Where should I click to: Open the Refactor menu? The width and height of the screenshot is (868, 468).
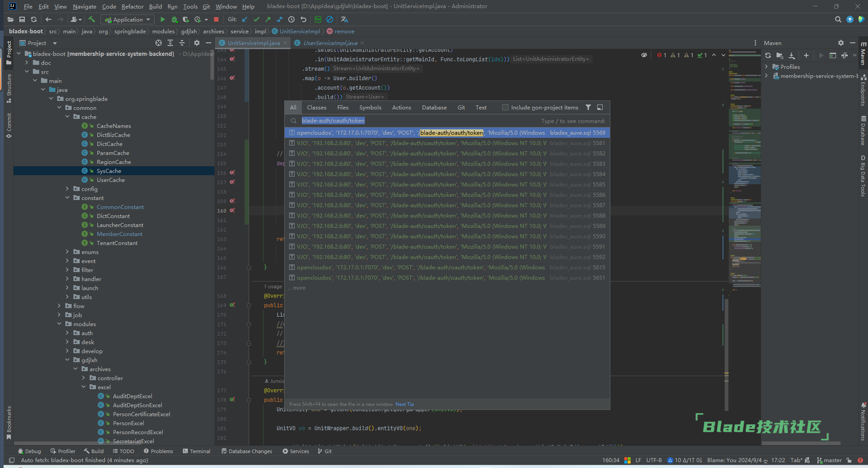click(132, 6)
